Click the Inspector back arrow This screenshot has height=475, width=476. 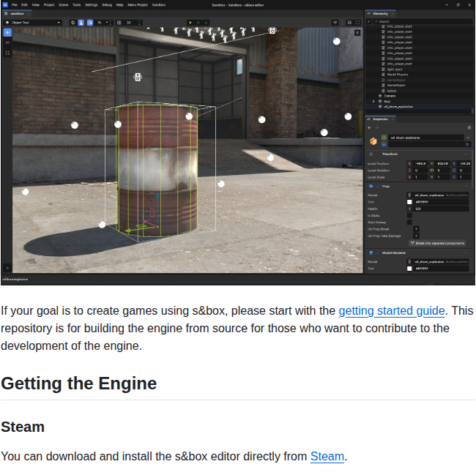pyautogui.click(x=369, y=128)
